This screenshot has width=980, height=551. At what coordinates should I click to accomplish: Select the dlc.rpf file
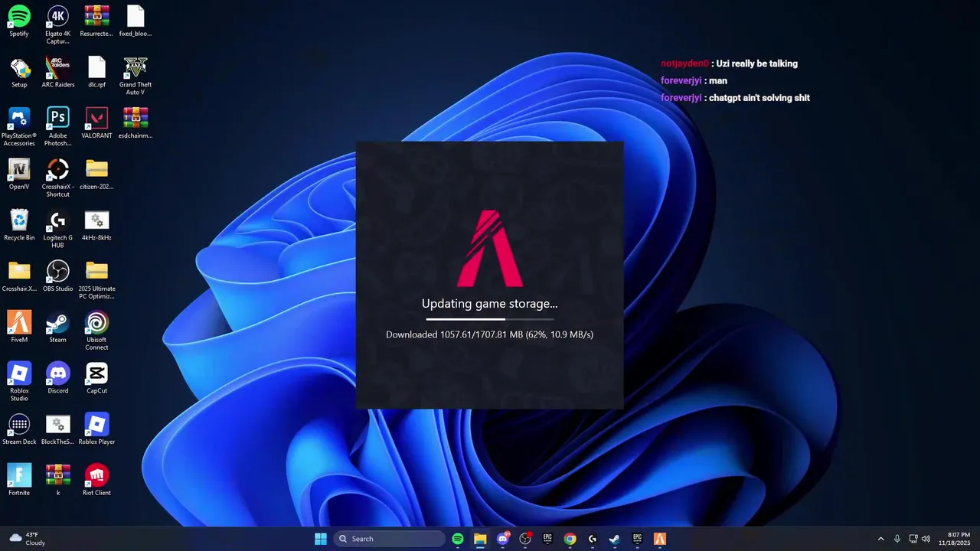point(96,72)
